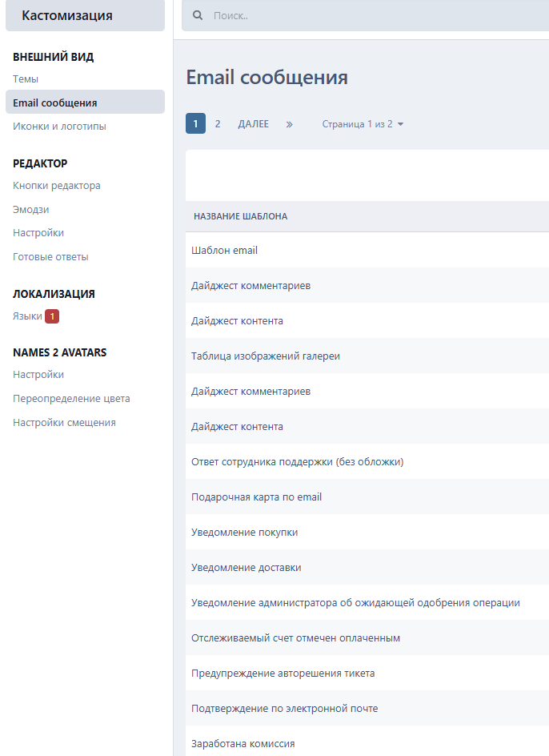Click the red badge next to Языки

click(52, 316)
